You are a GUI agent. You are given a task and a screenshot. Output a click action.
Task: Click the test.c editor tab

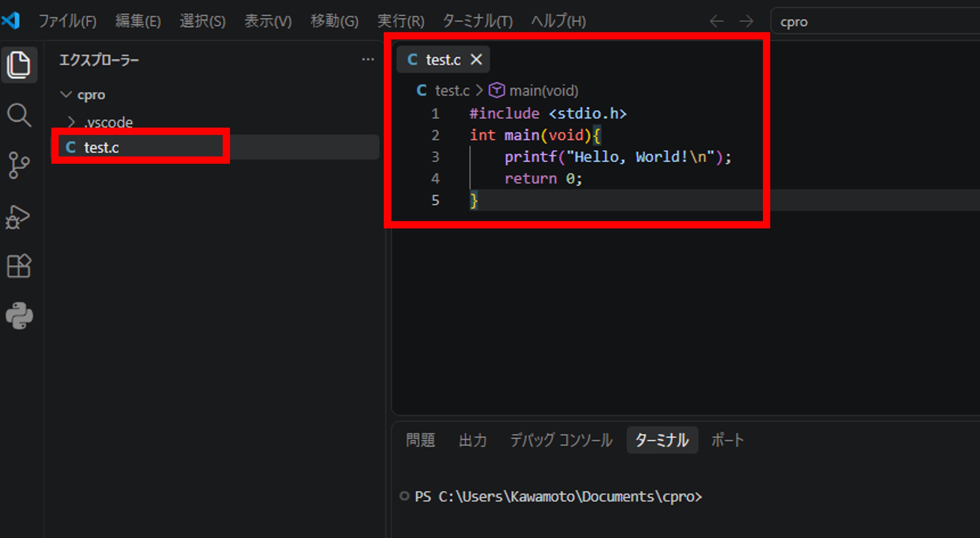pos(443,59)
